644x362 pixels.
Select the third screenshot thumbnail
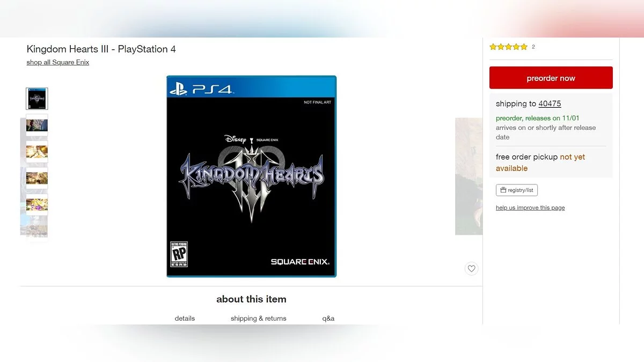[x=37, y=152]
